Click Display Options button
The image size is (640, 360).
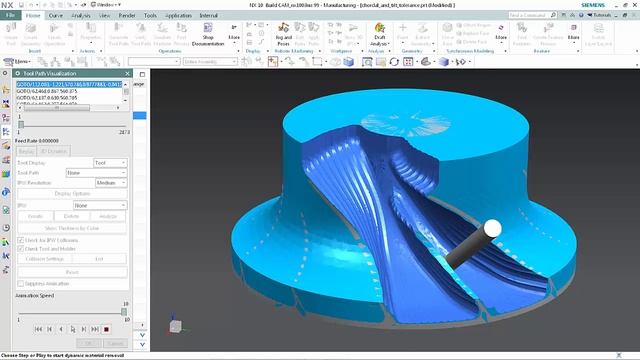tap(72, 193)
